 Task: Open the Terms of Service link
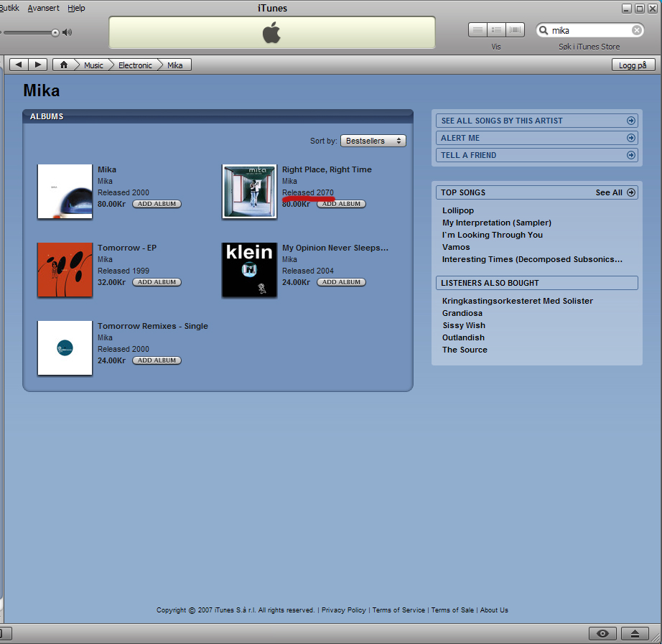398,610
